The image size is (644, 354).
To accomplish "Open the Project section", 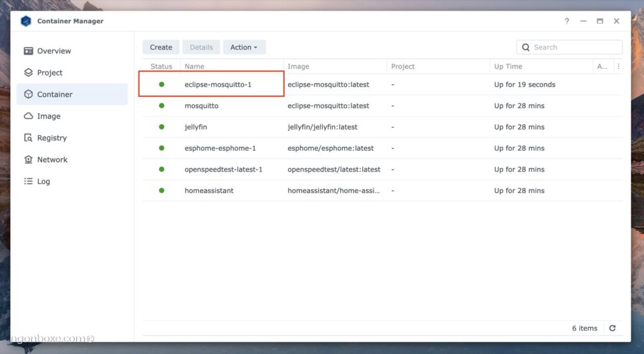I will [72, 73].
